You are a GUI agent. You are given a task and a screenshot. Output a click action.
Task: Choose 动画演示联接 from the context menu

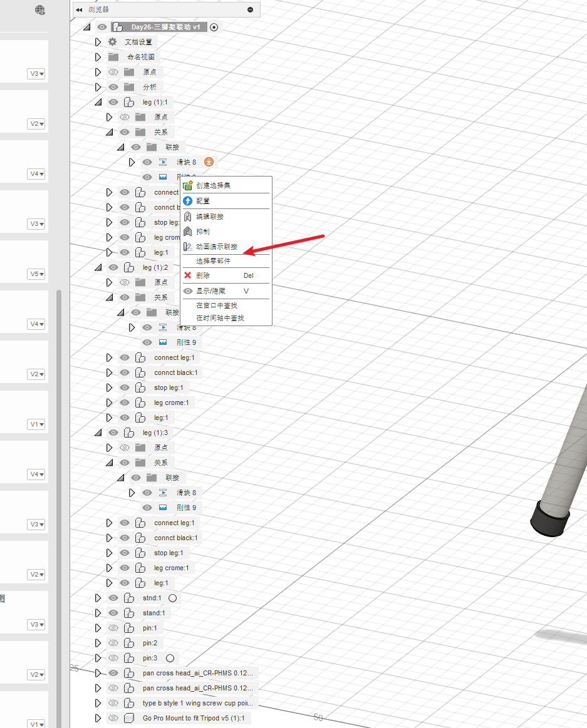click(217, 247)
